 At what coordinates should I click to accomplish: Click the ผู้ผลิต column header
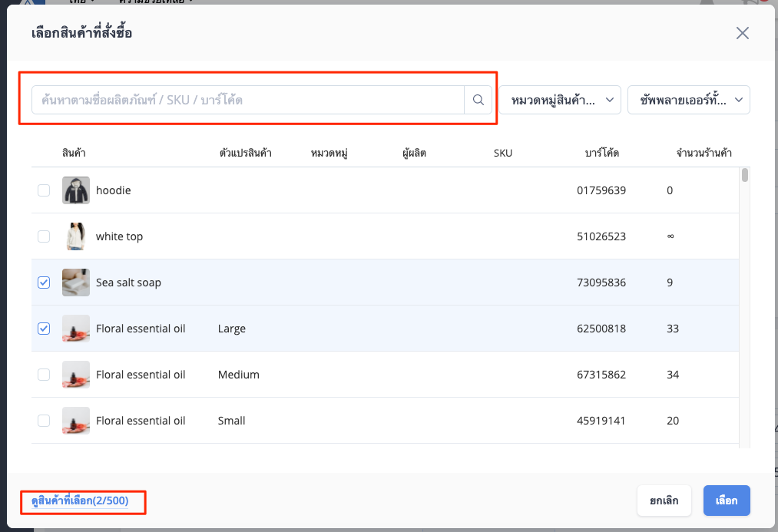414,153
